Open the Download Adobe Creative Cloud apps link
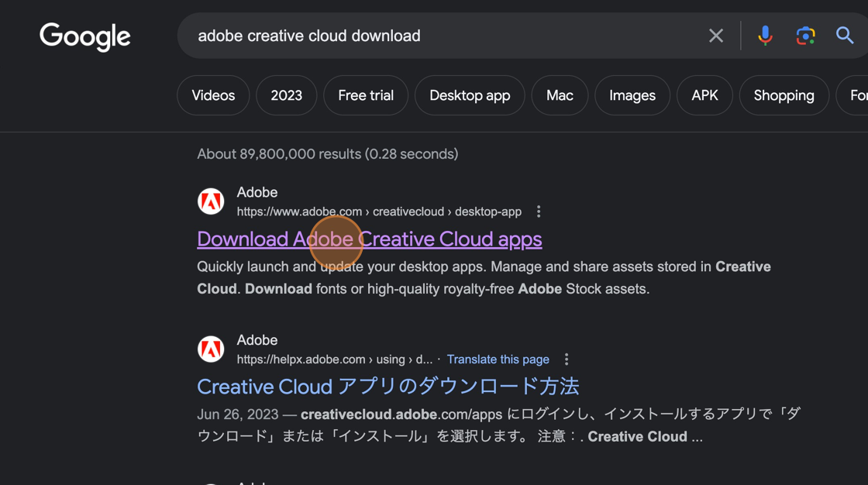Screen dimensions: 868x485 point(369,239)
